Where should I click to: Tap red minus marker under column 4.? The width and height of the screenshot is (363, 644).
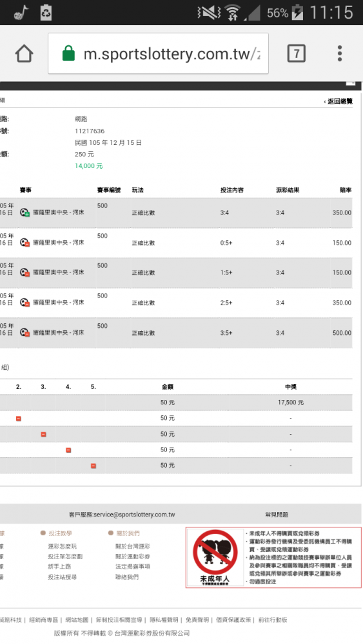(x=68, y=450)
